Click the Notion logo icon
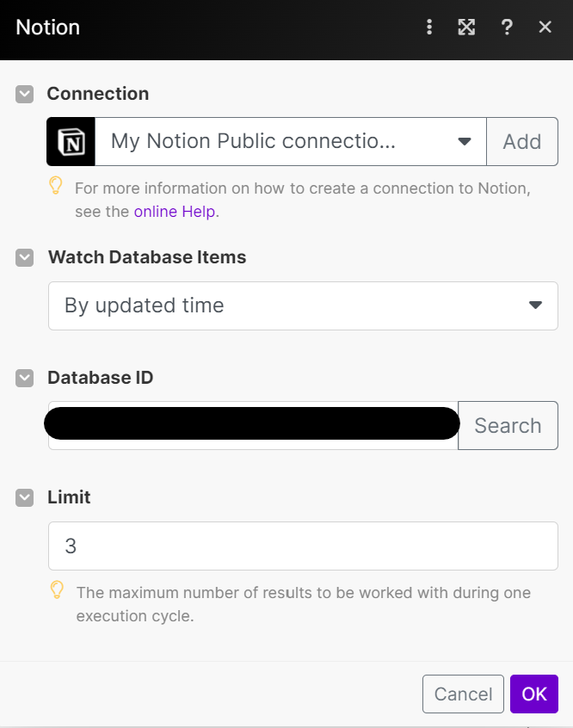 pos(71,142)
